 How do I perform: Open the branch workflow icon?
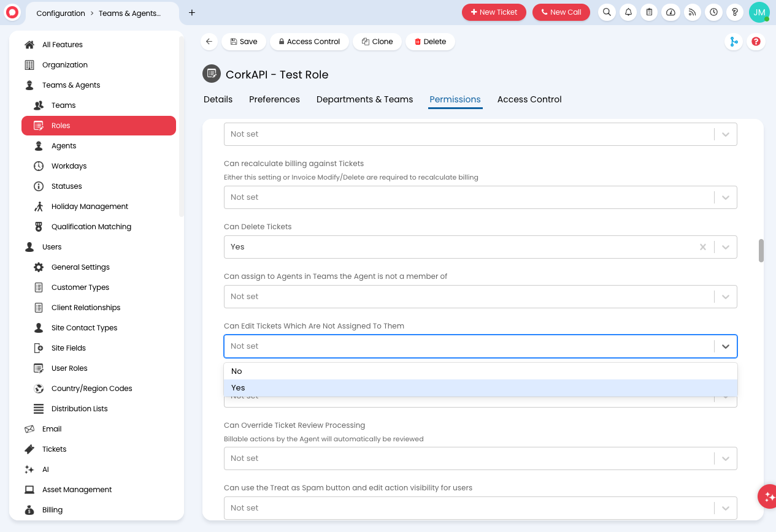[x=733, y=42]
